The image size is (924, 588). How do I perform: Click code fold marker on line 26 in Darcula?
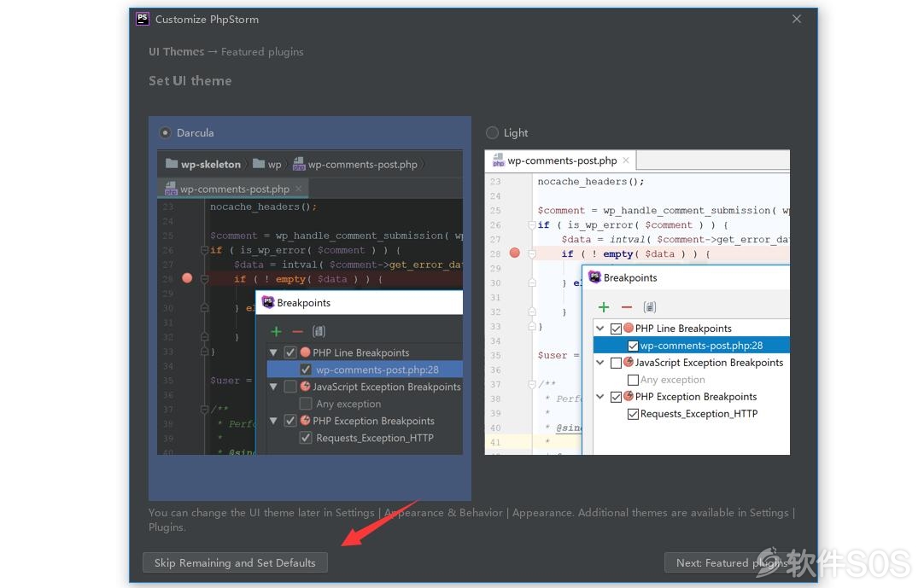pyautogui.click(x=204, y=250)
